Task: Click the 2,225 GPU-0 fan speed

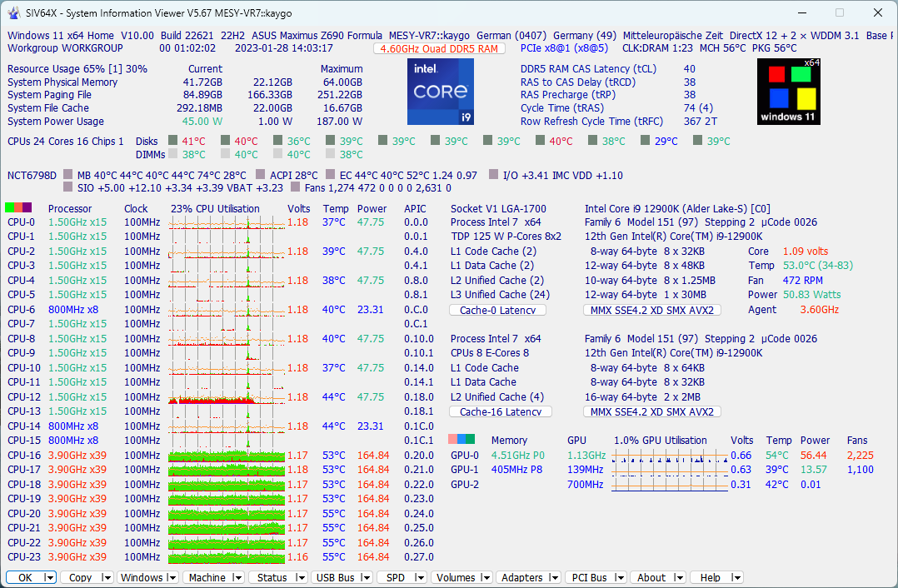Action: tap(861, 456)
